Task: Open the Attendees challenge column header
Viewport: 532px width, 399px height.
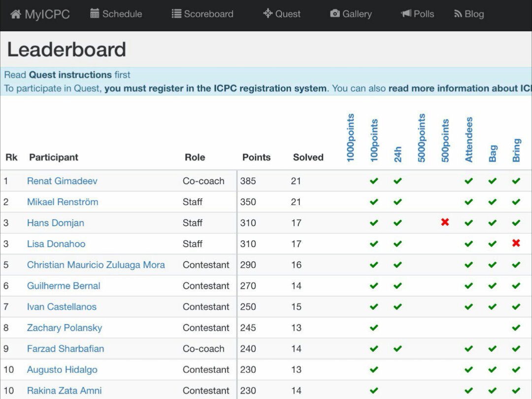Action: point(468,140)
